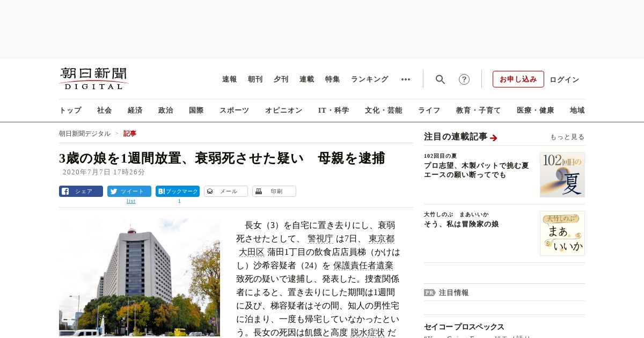
Task: Click the ログイン link
Action: (x=565, y=79)
